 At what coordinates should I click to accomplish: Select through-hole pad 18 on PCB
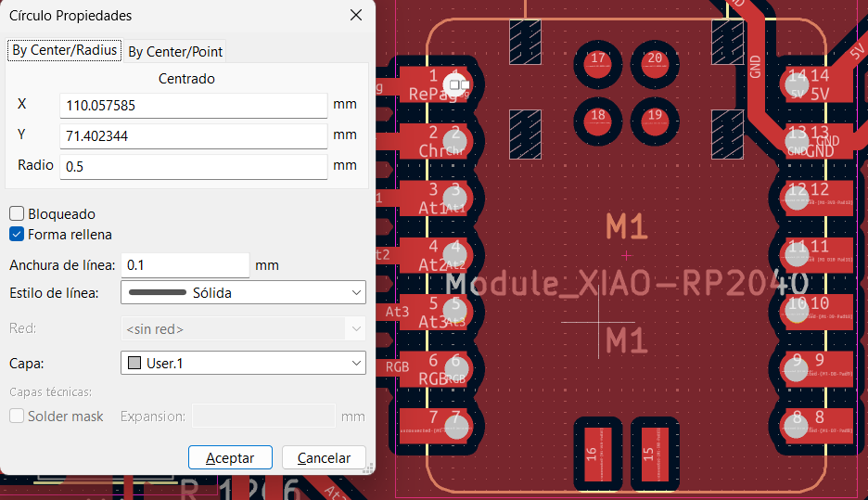[598, 122]
